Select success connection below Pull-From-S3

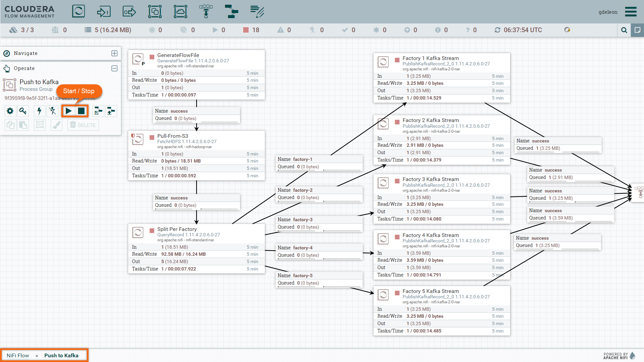[x=196, y=202]
